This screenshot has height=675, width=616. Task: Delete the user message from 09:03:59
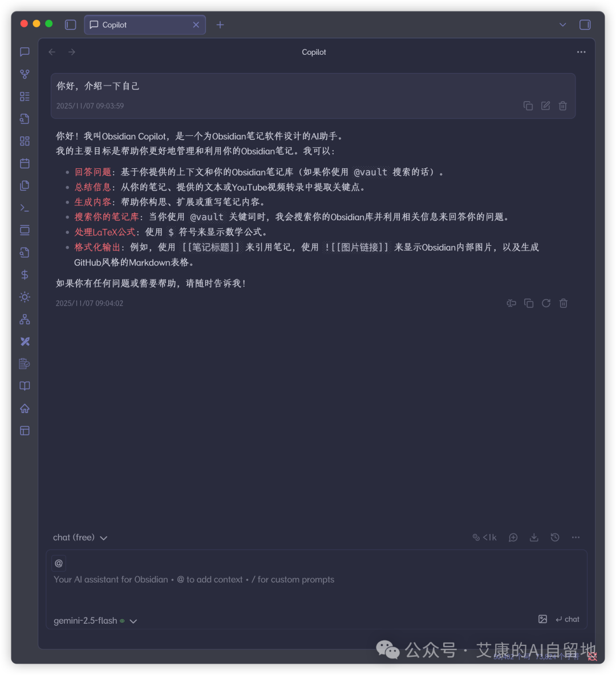(x=562, y=106)
